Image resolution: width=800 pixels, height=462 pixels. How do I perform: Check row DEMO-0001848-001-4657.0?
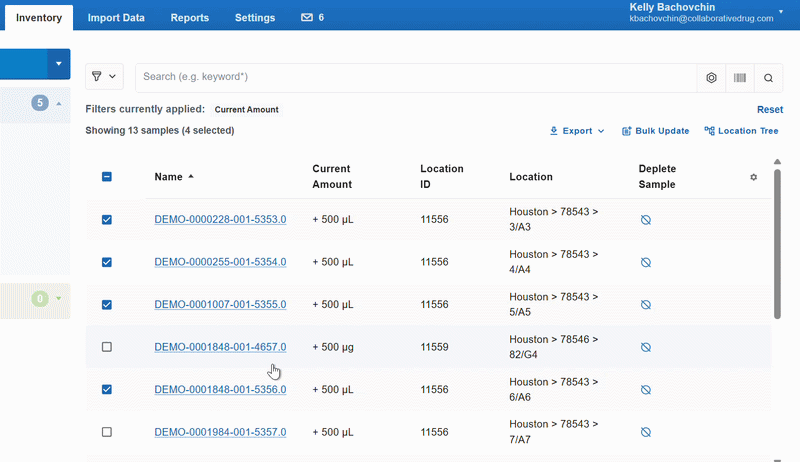[x=107, y=347]
